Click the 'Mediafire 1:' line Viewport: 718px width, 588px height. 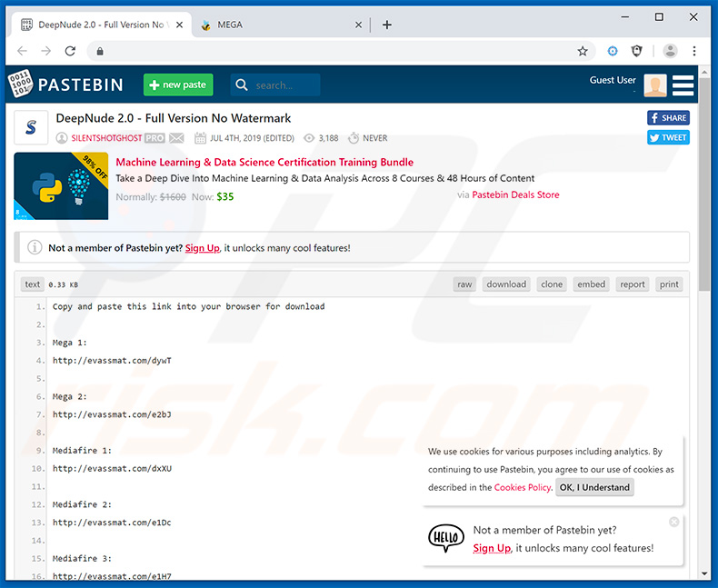82,451
